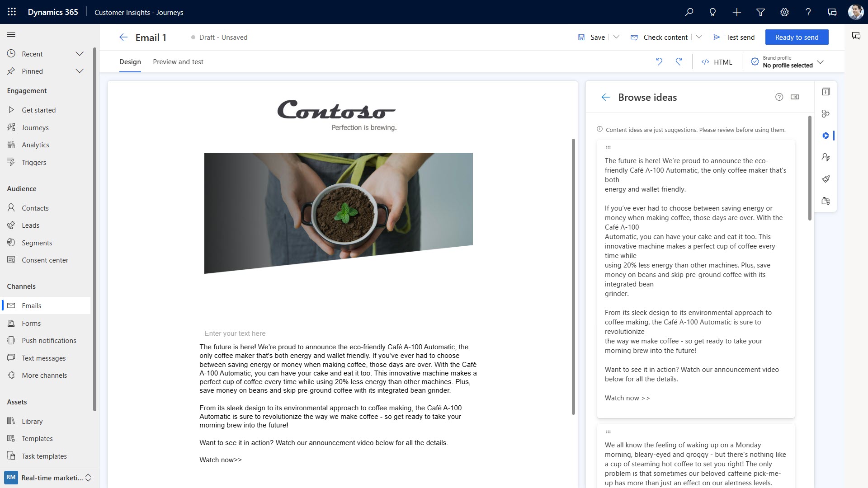Expand the Pinned section
The height and width of the screenshot is (488, 868).
(x=80, y=71)
